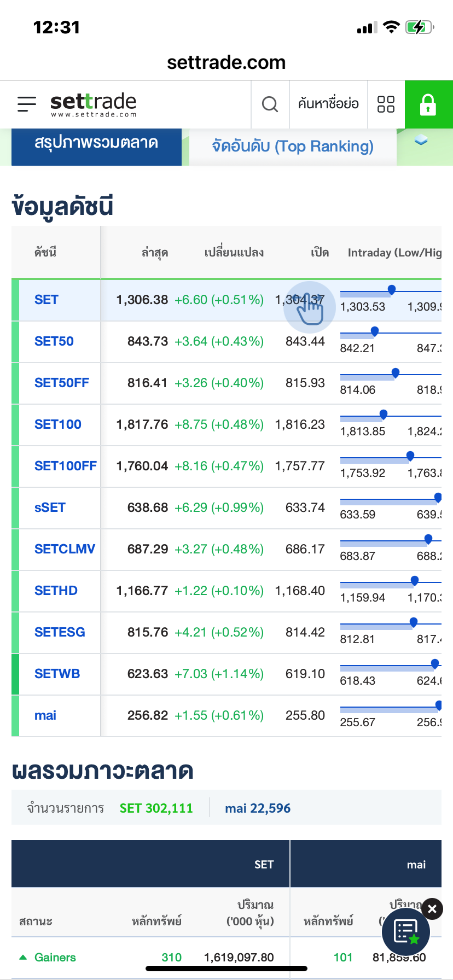Dismiss the floating widget with X

pyautogui.click(x=432, y=909)
